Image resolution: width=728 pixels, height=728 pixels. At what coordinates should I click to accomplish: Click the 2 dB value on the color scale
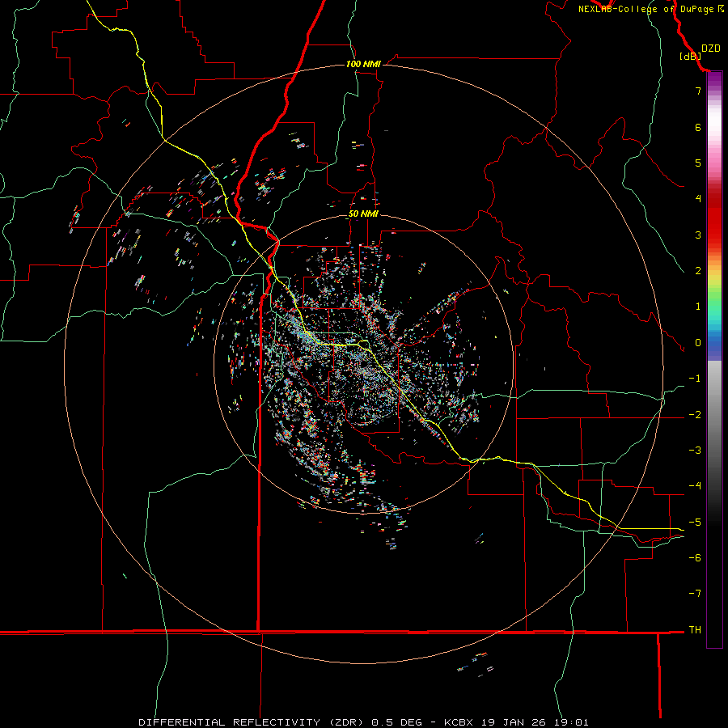(x=698, y=271)
